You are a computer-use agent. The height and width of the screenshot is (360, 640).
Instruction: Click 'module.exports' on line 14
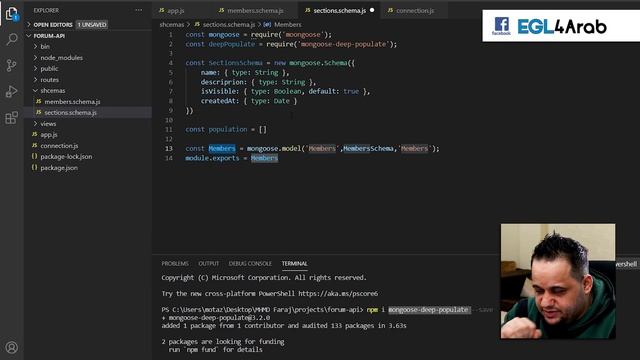tap(212, 158)
